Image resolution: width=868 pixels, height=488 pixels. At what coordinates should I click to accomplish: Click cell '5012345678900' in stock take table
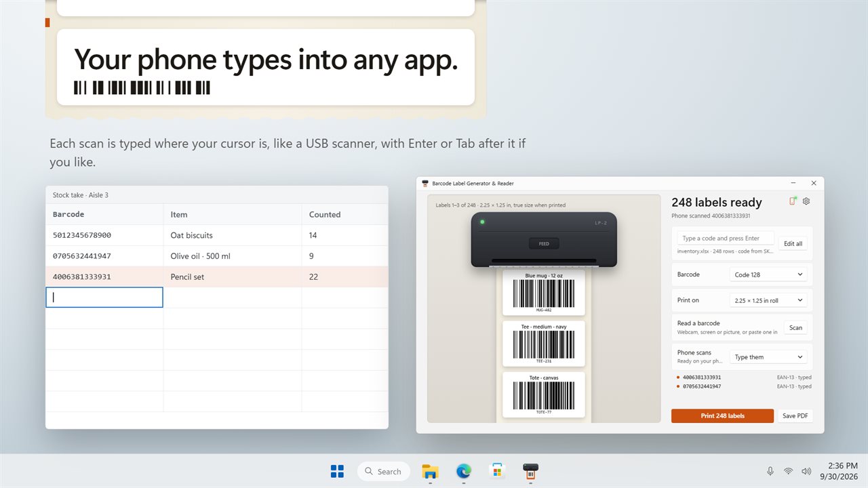(x=104, y=235)
